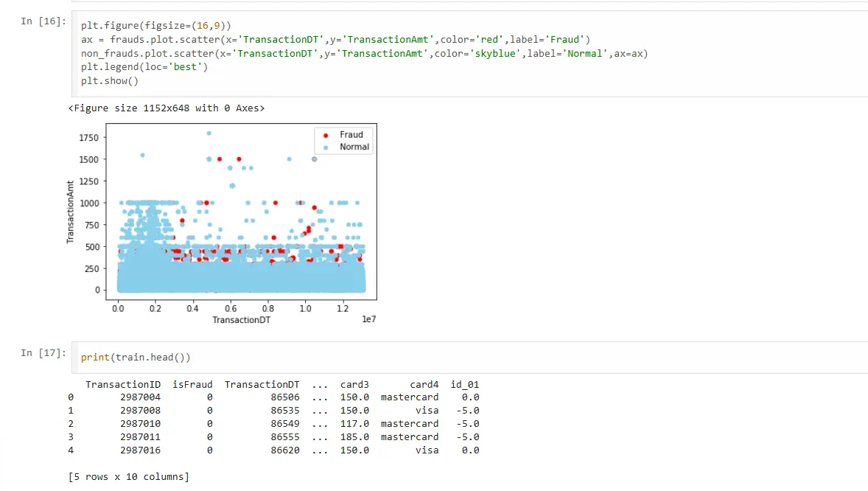Screen dimensions: 868x491
Task: Select the card4 column header in output
Action: point(424,384)
